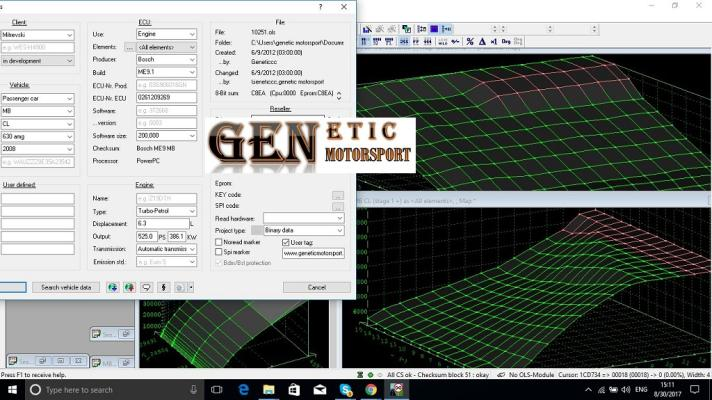This screenshot has width=712, height=400.
Task: Check the Spi marker checkbox
Action: (219, 253)
